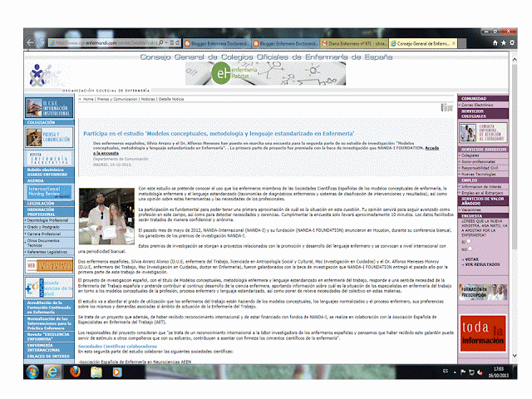Open Deontología Profesional link
This screenshot has width=532, height=399.
[x=48, y=220]
